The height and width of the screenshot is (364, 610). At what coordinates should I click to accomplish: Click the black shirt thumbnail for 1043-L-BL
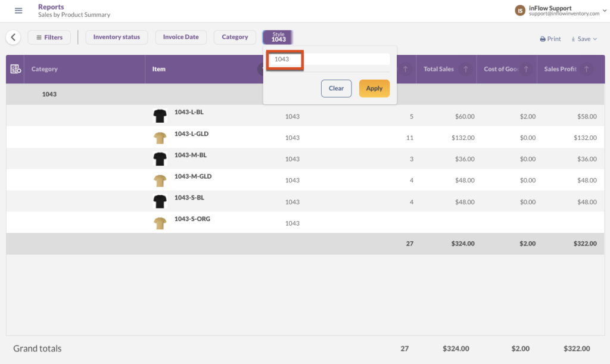(159, 116)
